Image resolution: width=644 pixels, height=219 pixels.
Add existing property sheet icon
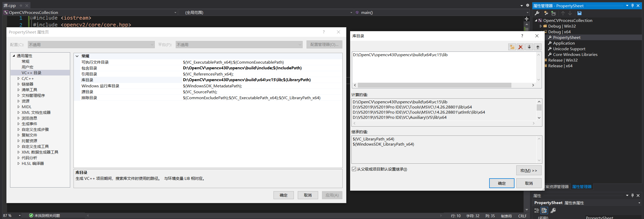553,13
